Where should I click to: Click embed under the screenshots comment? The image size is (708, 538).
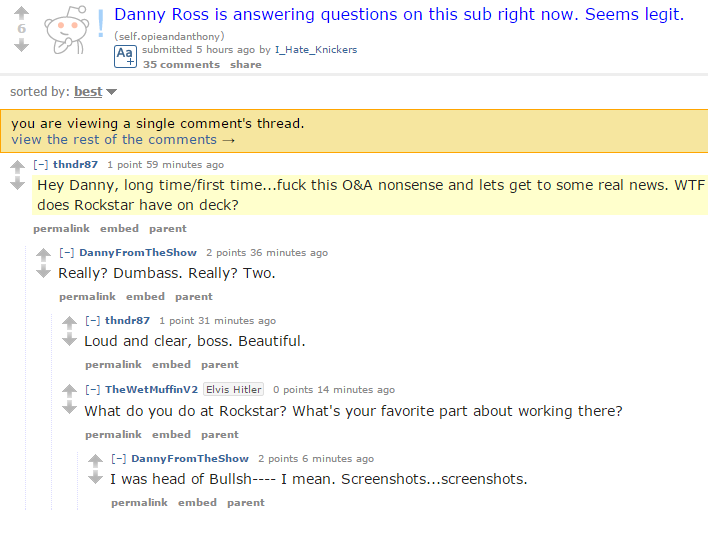[x=197, y=503]
